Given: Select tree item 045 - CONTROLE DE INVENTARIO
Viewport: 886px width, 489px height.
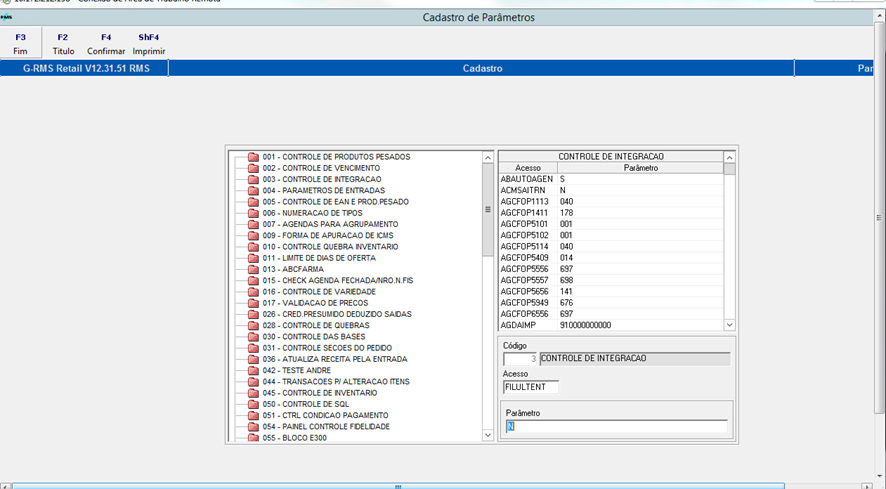Looking at the screenshot, I should click(x=320, y=393).
